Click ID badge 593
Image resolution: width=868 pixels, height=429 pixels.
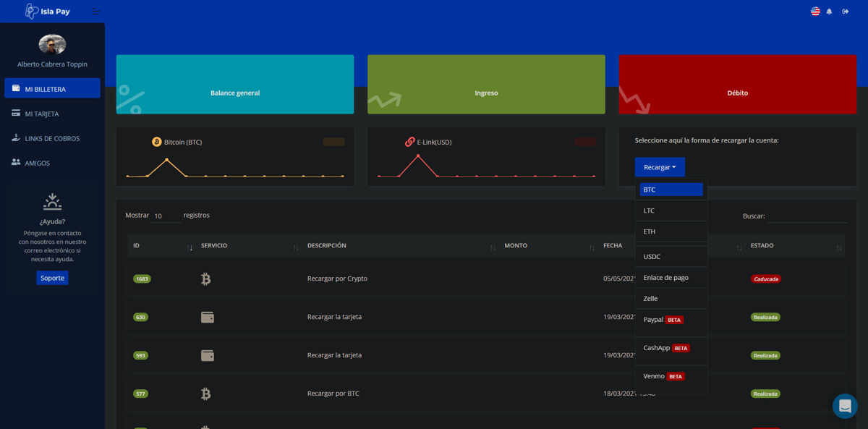click(x=140, y=355)
